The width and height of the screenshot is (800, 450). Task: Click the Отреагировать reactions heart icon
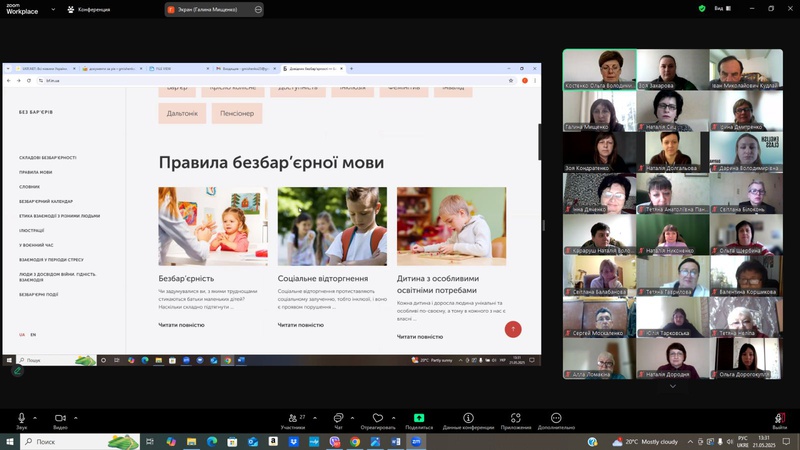tap(377, 418)
